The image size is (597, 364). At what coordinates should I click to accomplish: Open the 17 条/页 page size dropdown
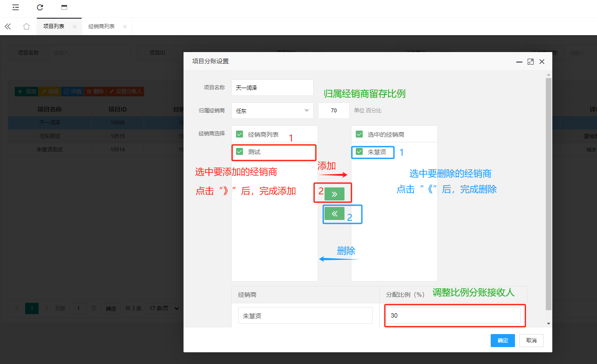tap(163, 308)
